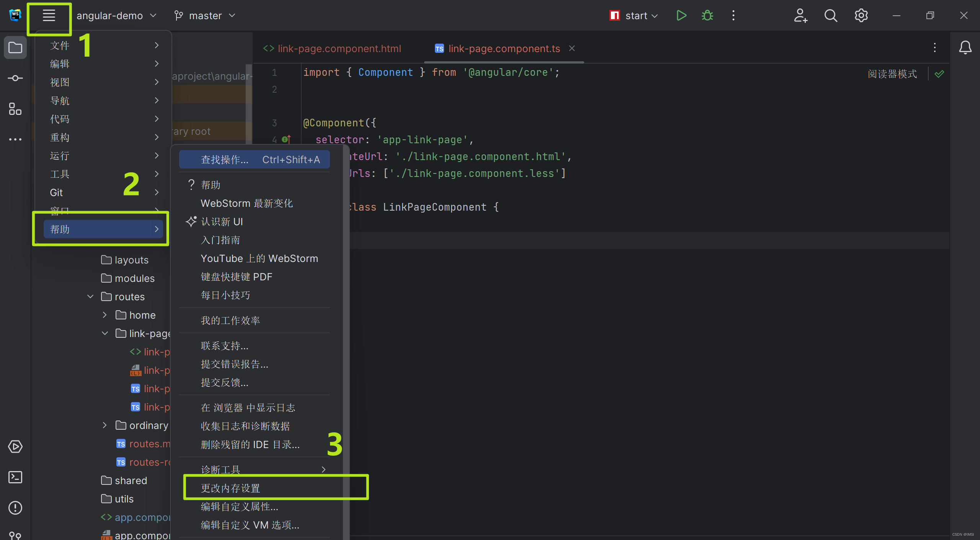Screen dimensions: 980x540
Task: Run the start configuration
Action: coord(681,15)
